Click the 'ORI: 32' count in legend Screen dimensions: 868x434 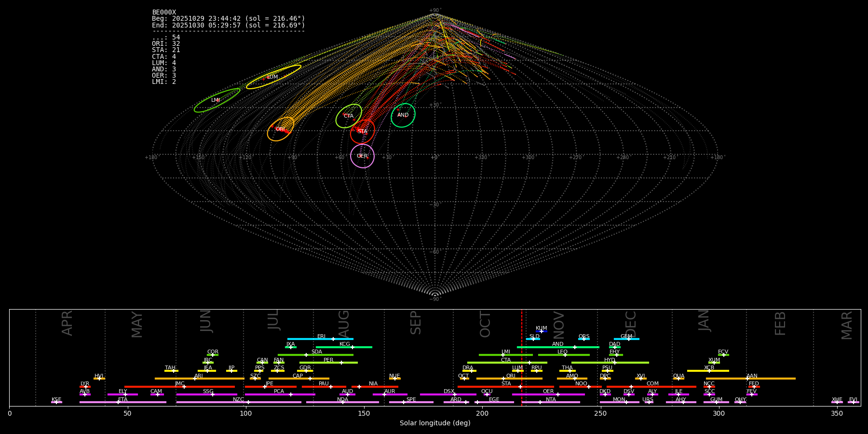[166, 44]
